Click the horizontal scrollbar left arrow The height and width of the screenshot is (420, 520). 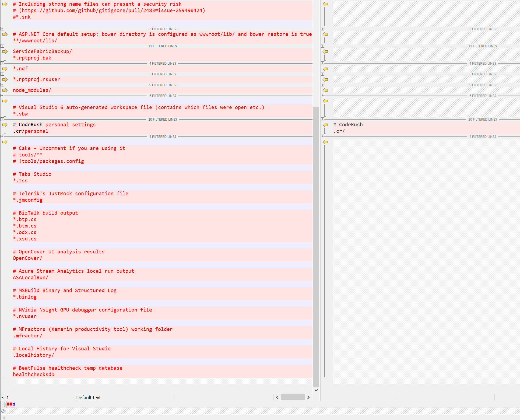277,397
